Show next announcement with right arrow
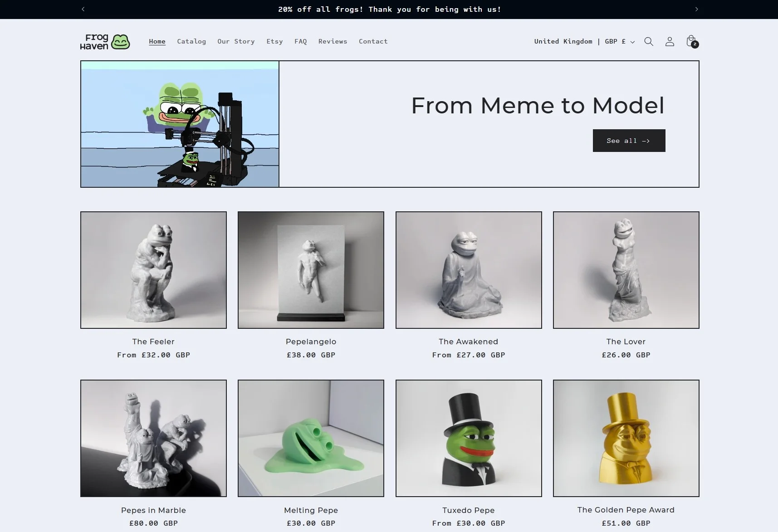 697,10
